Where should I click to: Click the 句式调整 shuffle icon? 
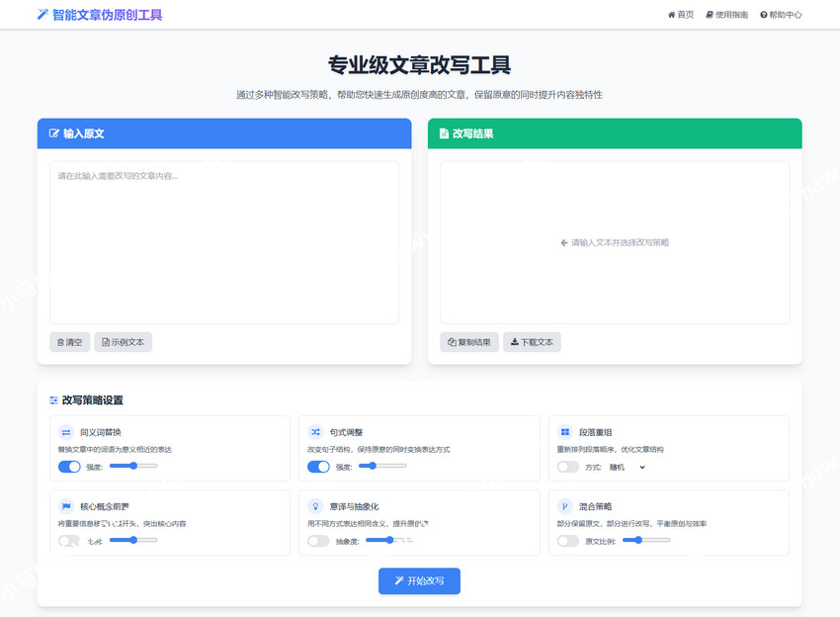[x=315, y=432]
